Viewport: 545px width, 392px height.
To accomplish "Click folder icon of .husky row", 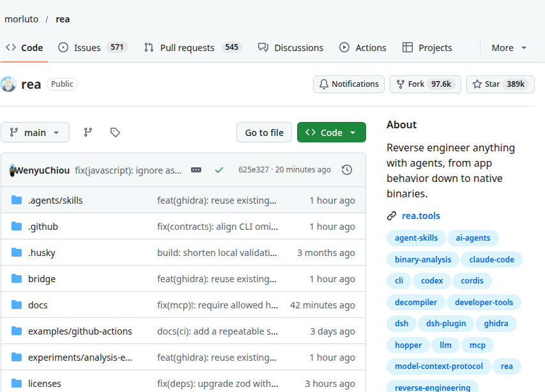I will point(17,252).
